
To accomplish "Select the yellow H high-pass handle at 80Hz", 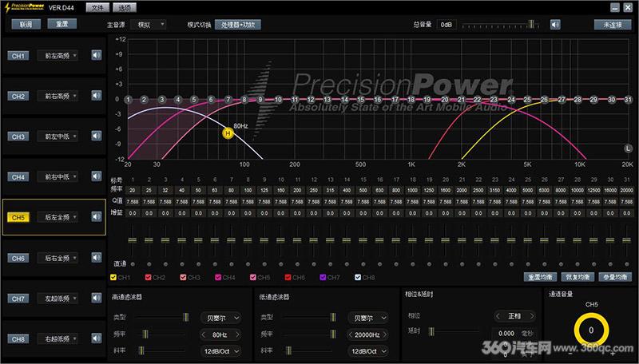I will tap(228, 133).
